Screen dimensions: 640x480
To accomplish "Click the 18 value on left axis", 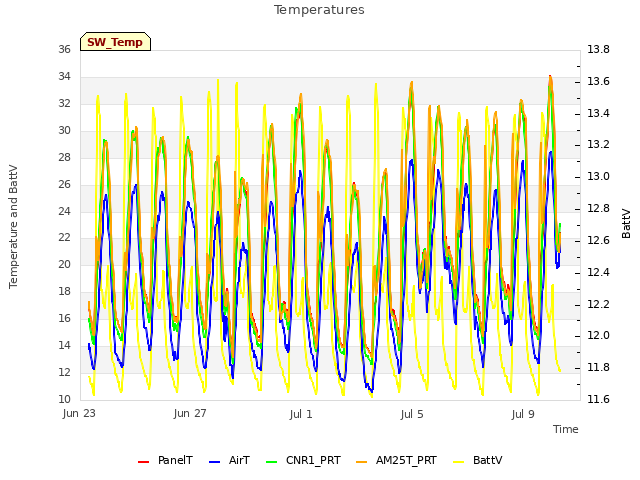I will click(x=64, y=291).
